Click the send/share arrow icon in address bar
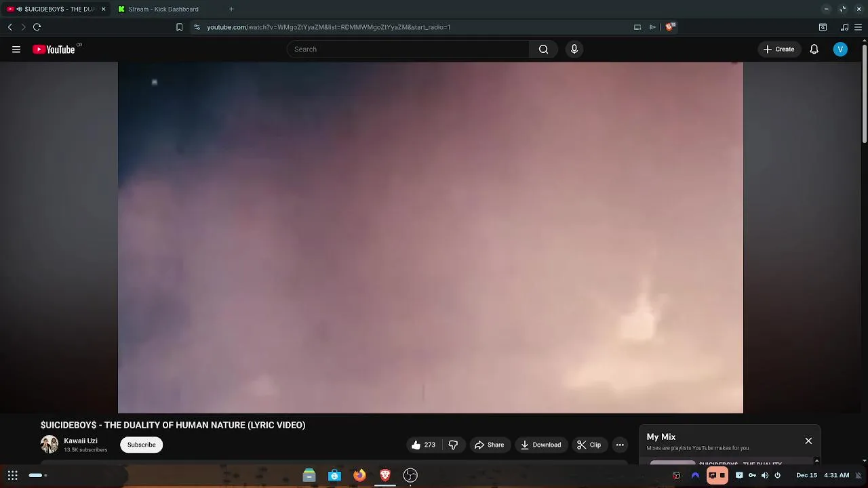This screenshot has width=868, height=488. click(x=652, y=27)
